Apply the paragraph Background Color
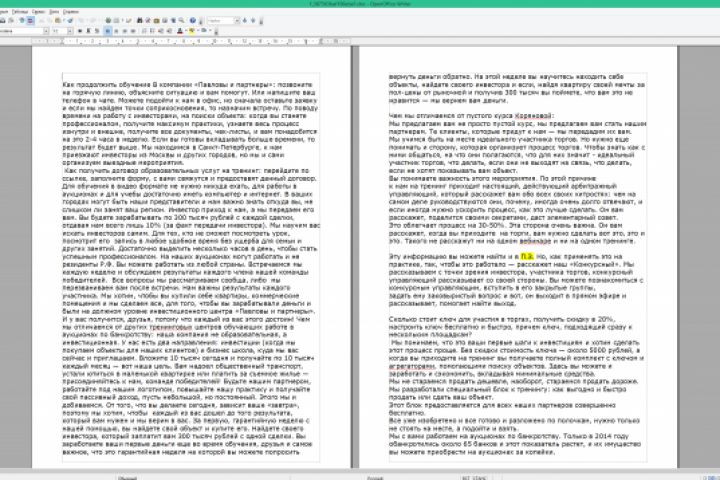Viewport: 720px width, 480px height. pyautogui.click(x=203, y=31)
